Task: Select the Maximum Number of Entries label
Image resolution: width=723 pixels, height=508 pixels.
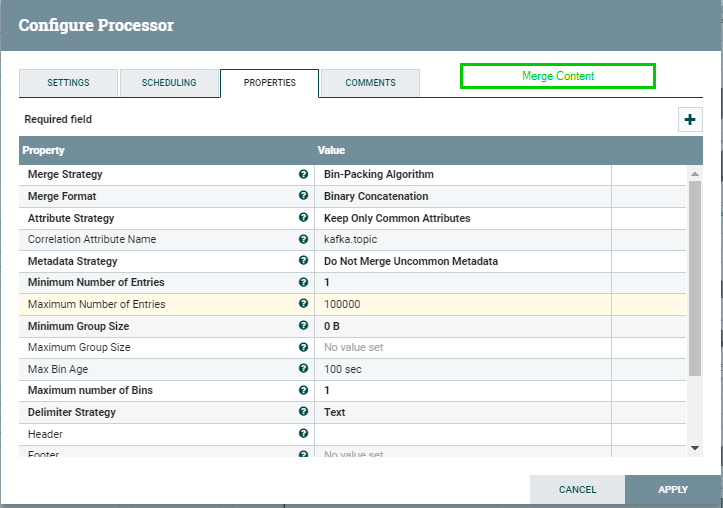Action: pyautogui.click(x=96, y=304)
